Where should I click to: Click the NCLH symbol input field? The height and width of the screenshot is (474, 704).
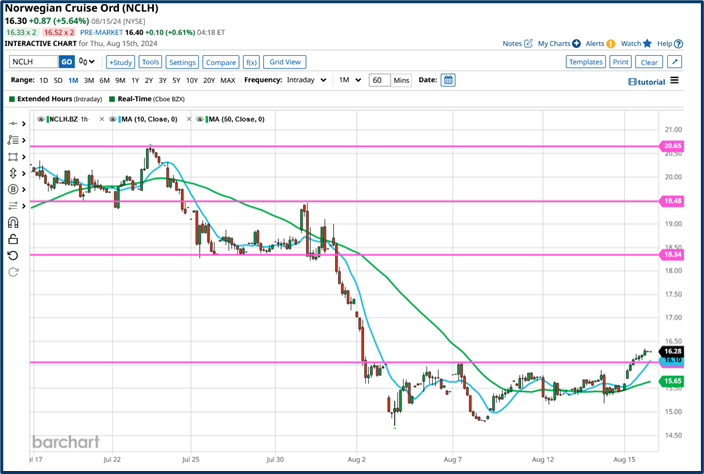tap(34, 62)
